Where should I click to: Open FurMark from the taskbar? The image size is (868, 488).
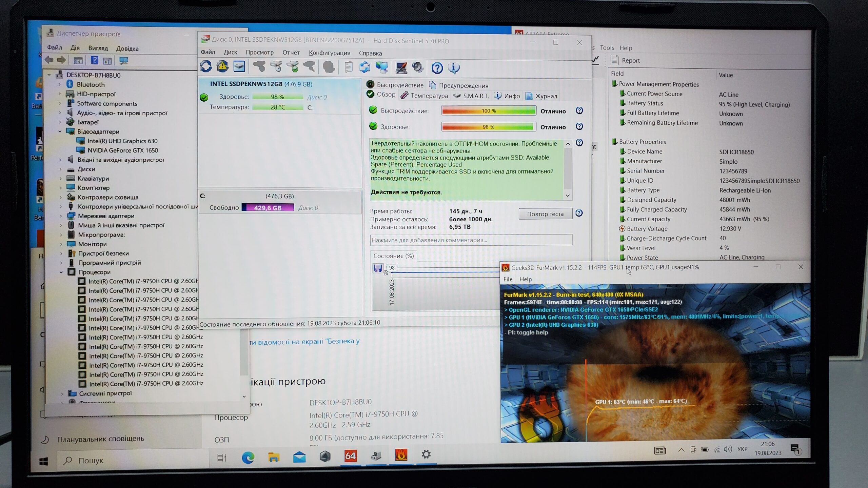[401, 455]
